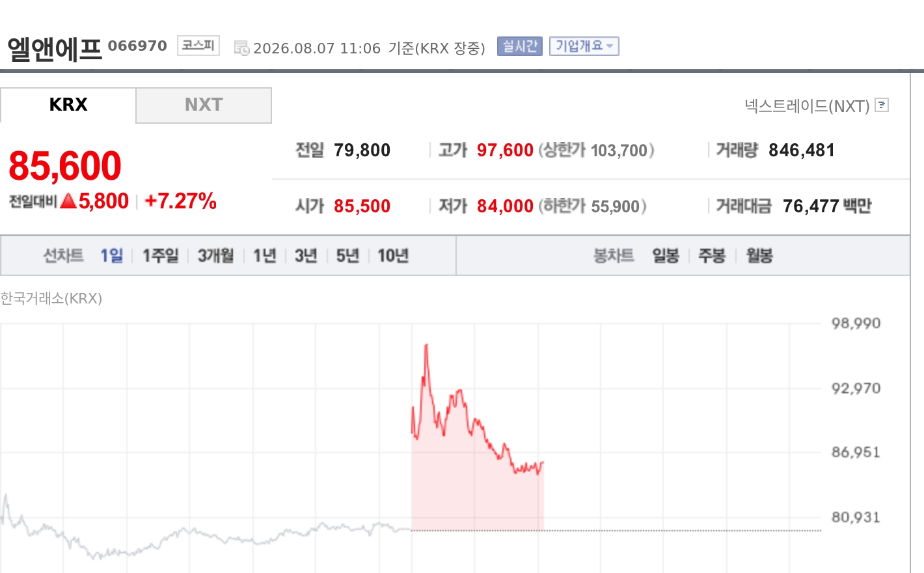Open the 월봉 monthly candle chart
Viewport: 924px width, 573px height.
(759, 255)
